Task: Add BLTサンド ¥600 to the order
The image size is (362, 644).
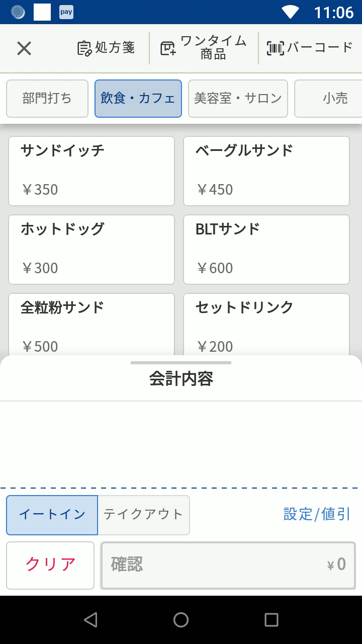Action: pyautogui.click(x=266, y=250)
